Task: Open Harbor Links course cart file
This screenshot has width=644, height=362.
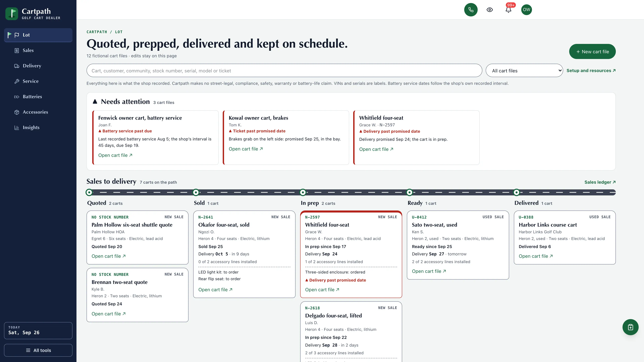Action: pyautogui.click(x=535, y=256)
